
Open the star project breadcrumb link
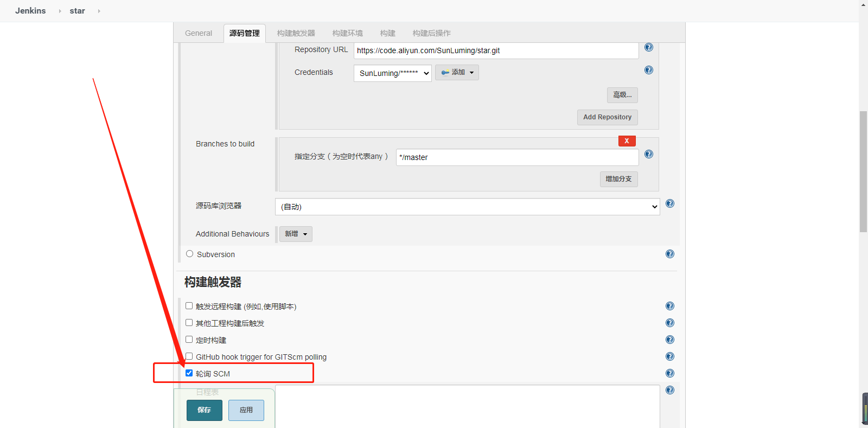click(x=78, y=11)
